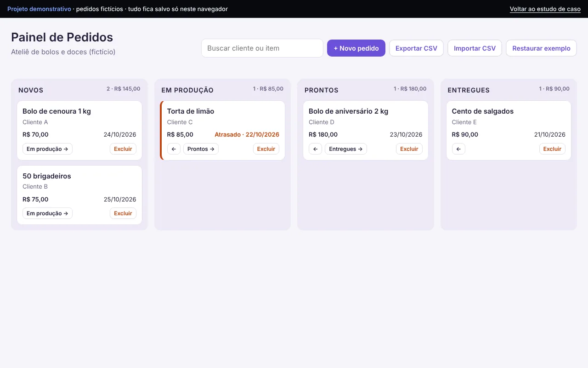Click the price R$ 70,00

[35, 135]
